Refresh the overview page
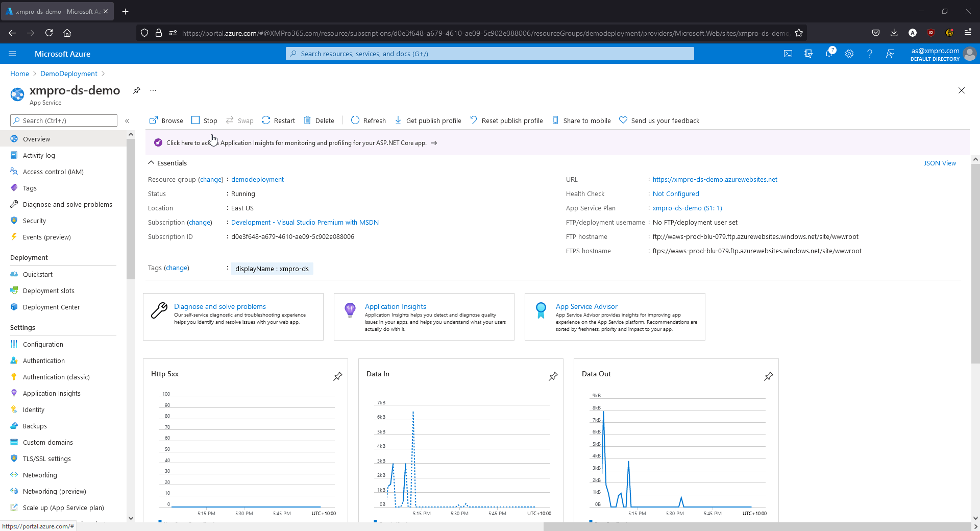 click(x=369, y=120)
